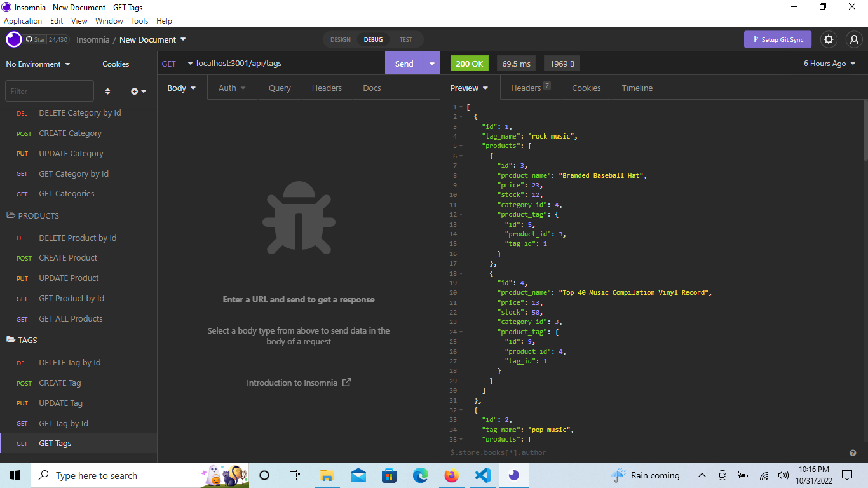Click the purple Insomnia logo icon
This screenshot has height=488, width=868.
pyautogui.click(x=13, y=39)
